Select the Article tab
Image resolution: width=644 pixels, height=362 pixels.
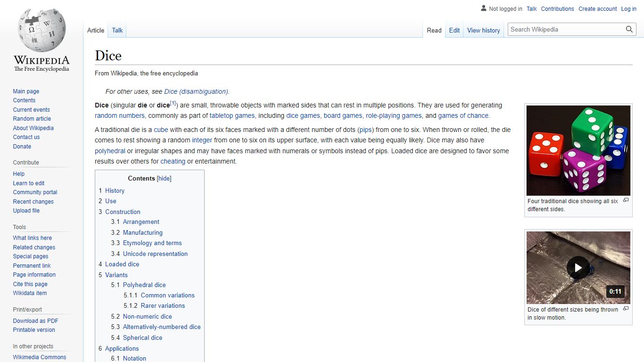click(x=96, y=30)
